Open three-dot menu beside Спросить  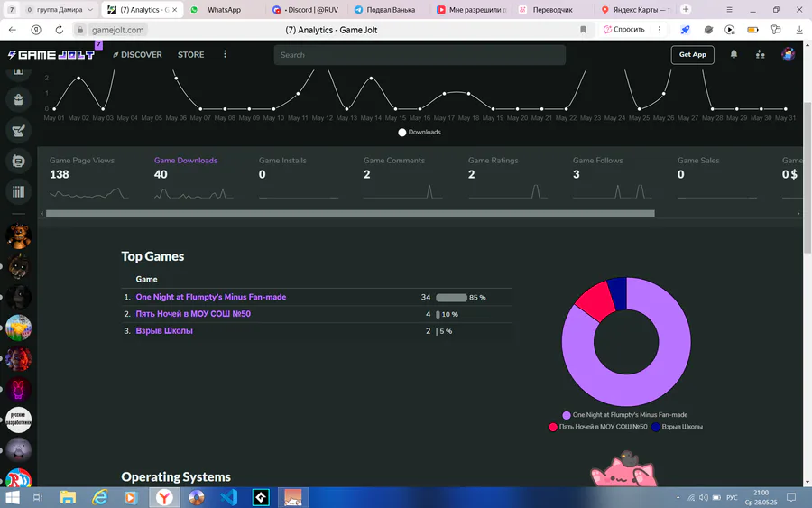(659, 30)
